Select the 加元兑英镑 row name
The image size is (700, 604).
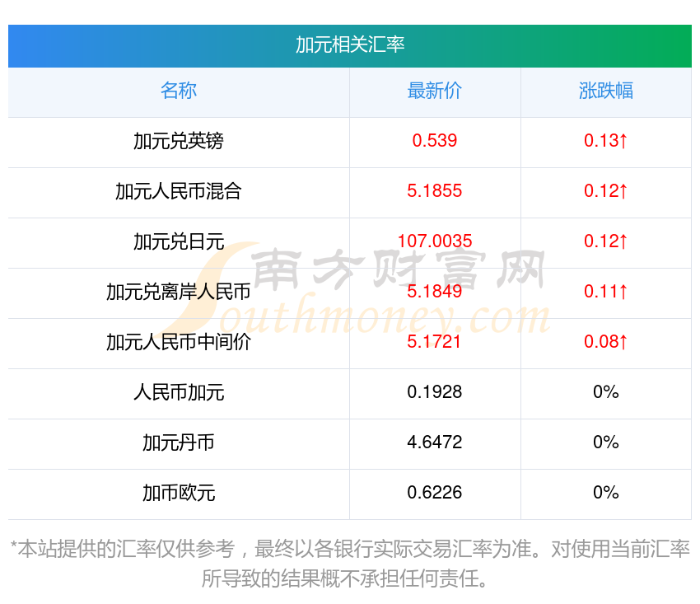pos(179,141)
